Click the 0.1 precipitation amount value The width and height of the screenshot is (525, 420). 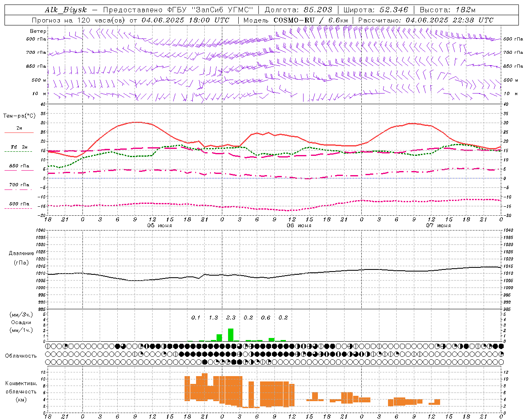coord(196,318)
